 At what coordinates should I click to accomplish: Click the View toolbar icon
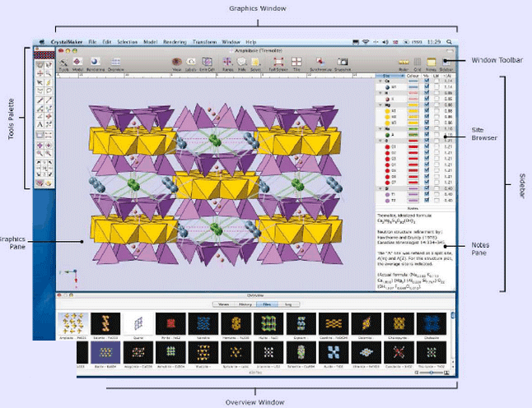177,63
